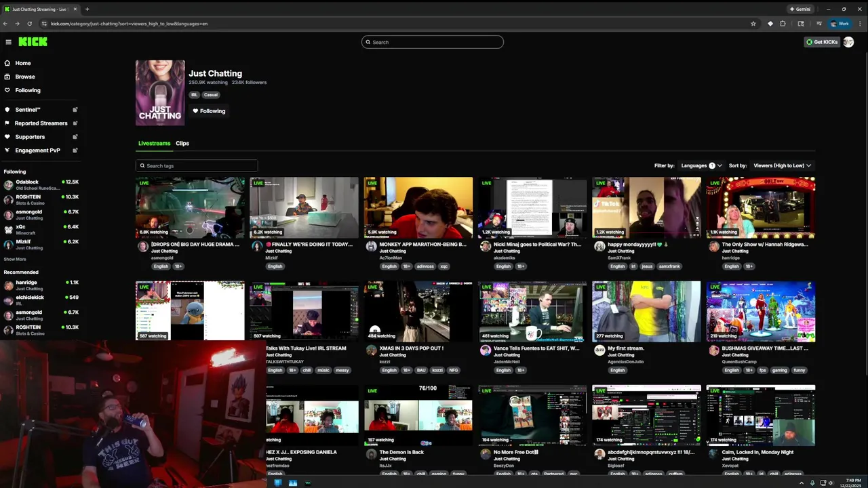Click the green KICK logo
The height and width of the screenshot is (488, 868).
point(33,41)
